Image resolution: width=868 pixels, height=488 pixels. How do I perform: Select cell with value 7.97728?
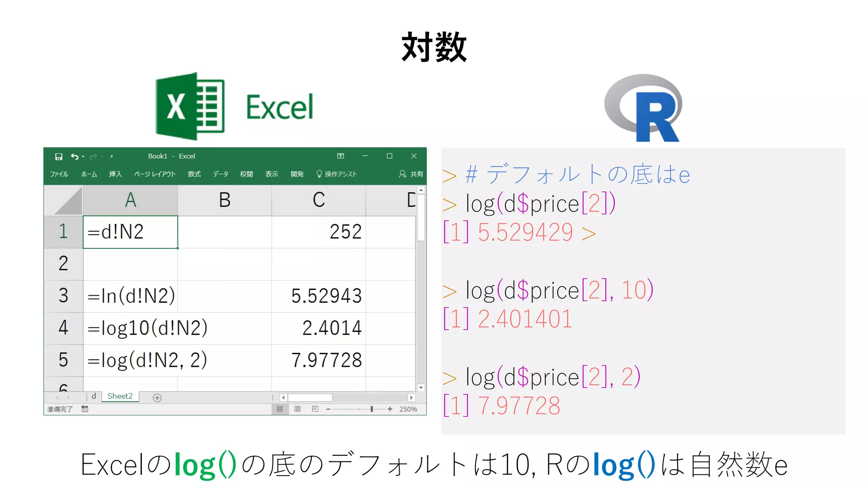coord(319,360)
